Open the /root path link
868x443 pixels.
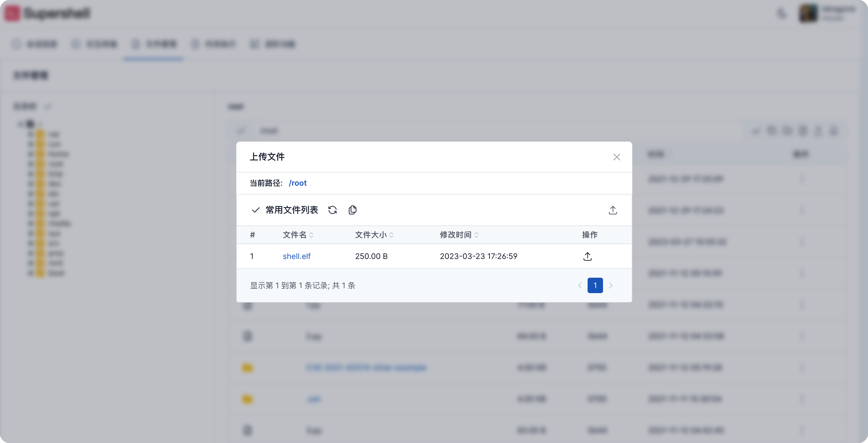[x=298, y=183]
